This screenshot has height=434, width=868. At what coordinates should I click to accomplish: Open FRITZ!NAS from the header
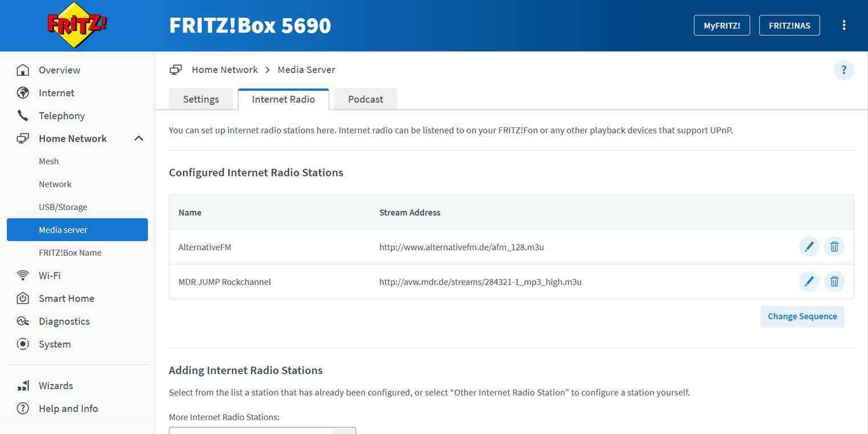pos(789,26)
